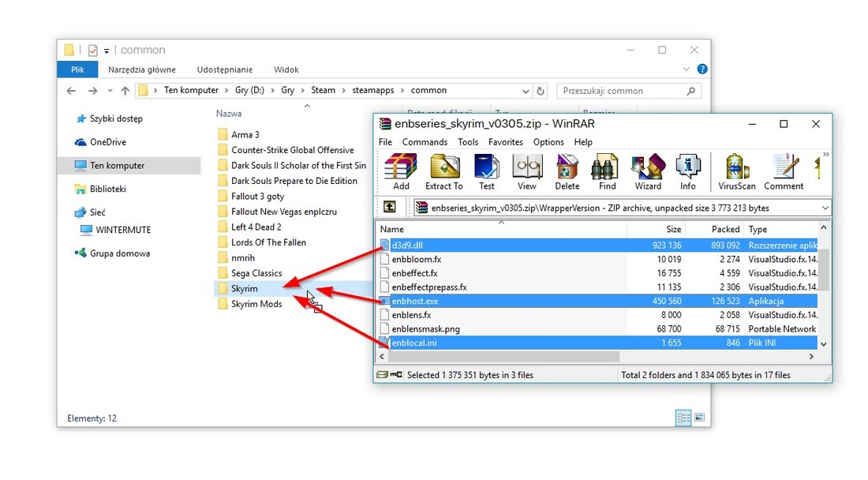Sort WinRAR list by Name column

pos(502,229)
